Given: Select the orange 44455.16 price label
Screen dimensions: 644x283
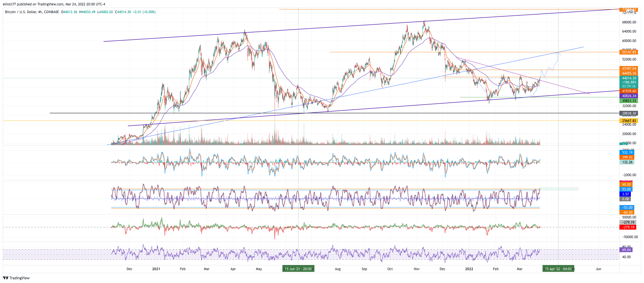Looking at the screenshot, I should [629, 73].
